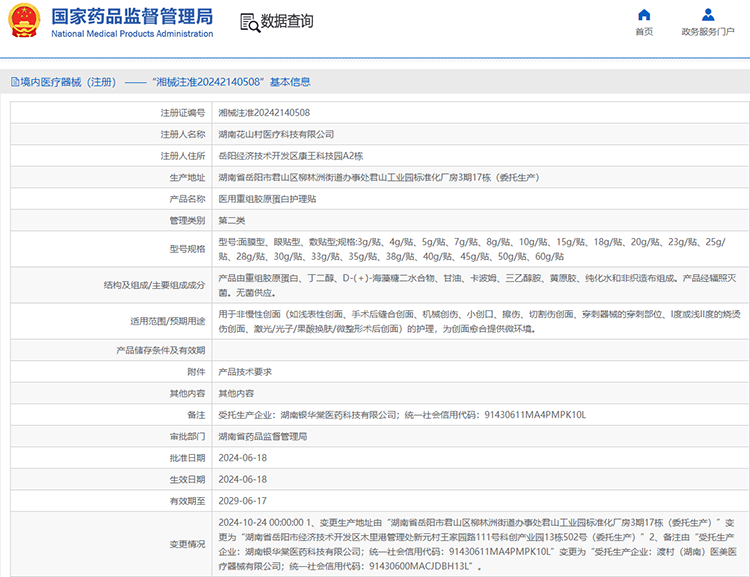This screenshot has width=750, height=577.
Task: Click the 型号规格 row label
Action: (187, 249)
